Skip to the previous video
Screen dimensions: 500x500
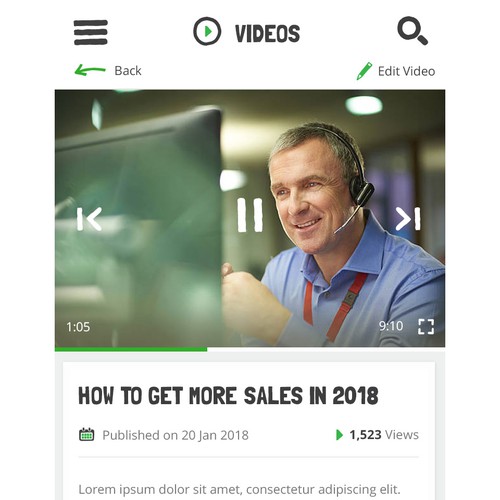coord(89,219)
